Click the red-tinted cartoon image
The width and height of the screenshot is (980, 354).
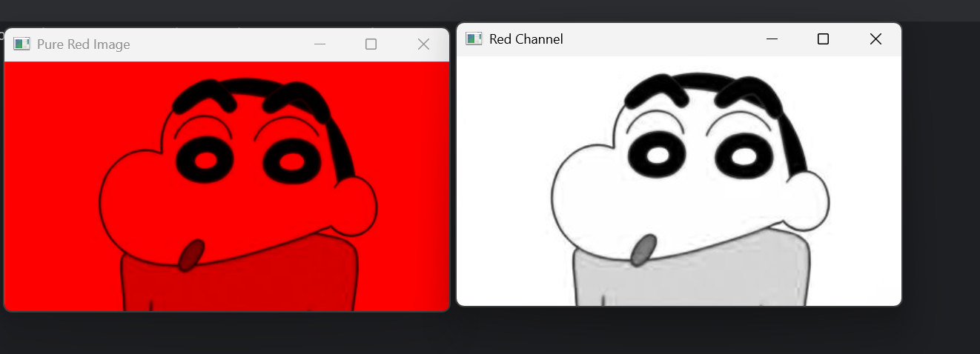(x=227, y=186)
